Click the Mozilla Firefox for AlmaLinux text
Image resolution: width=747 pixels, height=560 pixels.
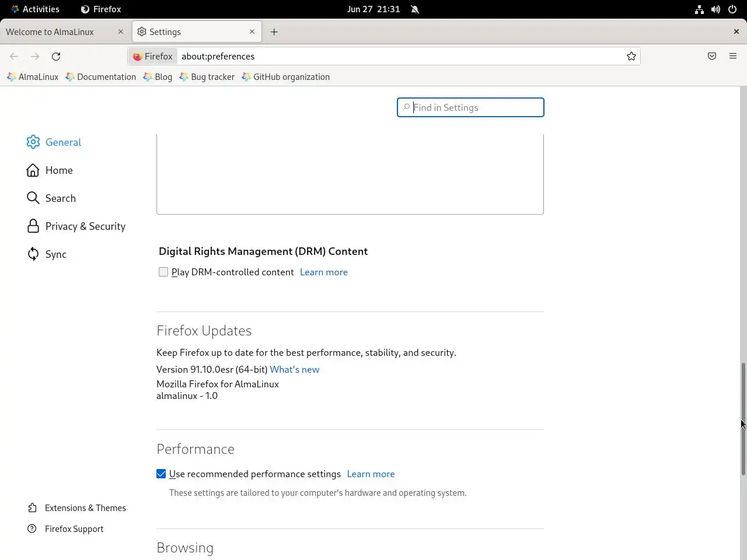click(218, 384)
